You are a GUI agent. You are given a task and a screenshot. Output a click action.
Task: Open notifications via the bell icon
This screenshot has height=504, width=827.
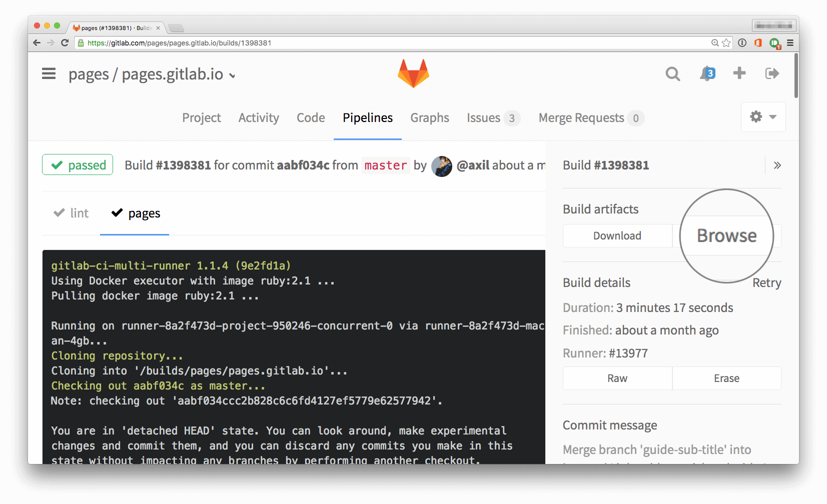pyautogui.click(x=705, y=73)
